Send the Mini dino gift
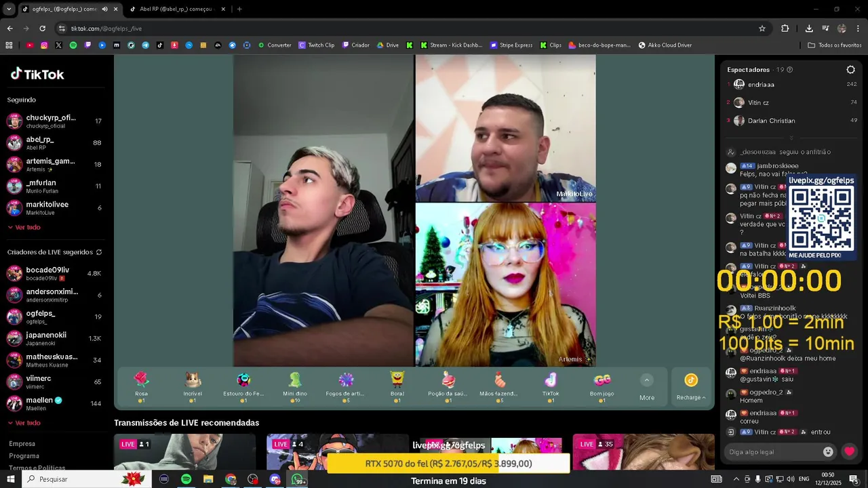Screen dimensions: 868x488 [295, 387]
